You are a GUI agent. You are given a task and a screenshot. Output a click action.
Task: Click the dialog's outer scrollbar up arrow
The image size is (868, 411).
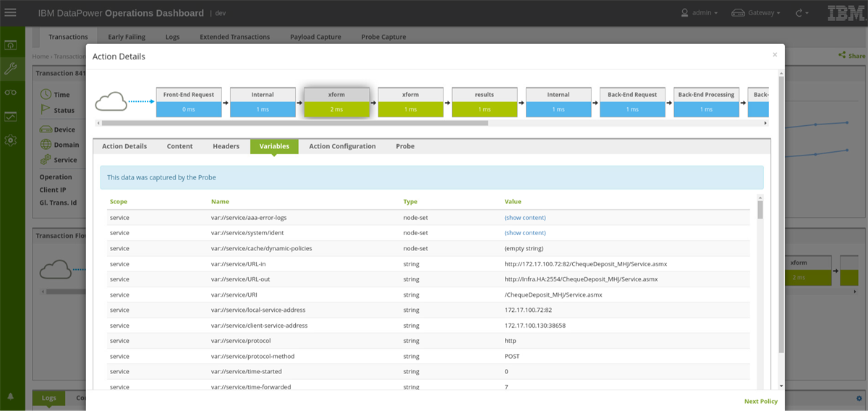coord(781,72)
